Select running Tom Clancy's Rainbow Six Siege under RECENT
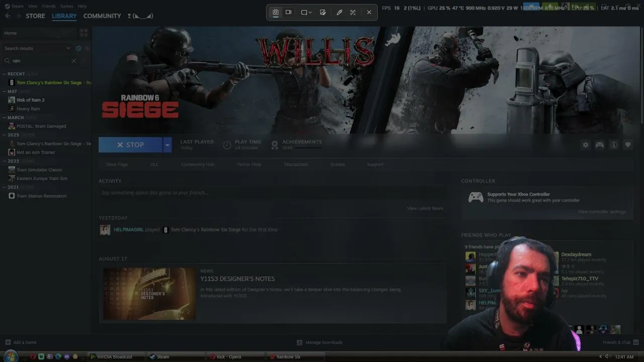This screenshot has width=644, height=362. click(x=50, y=82)
